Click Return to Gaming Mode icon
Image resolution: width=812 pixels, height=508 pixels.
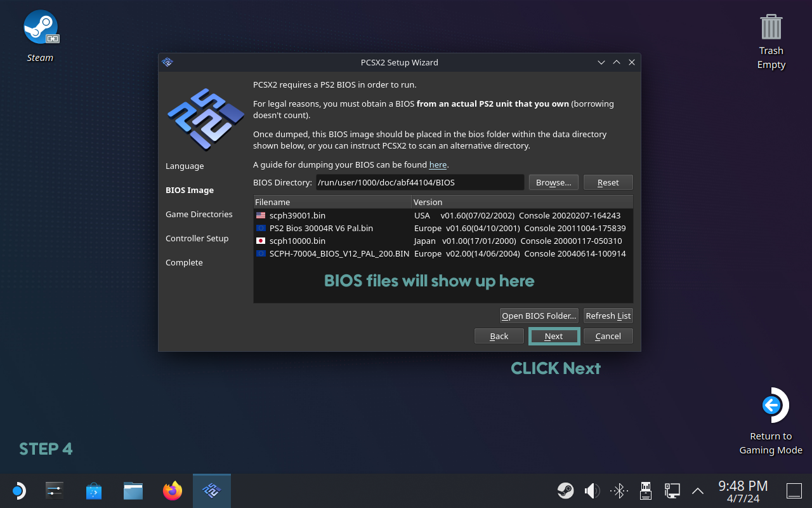(771, 405)
